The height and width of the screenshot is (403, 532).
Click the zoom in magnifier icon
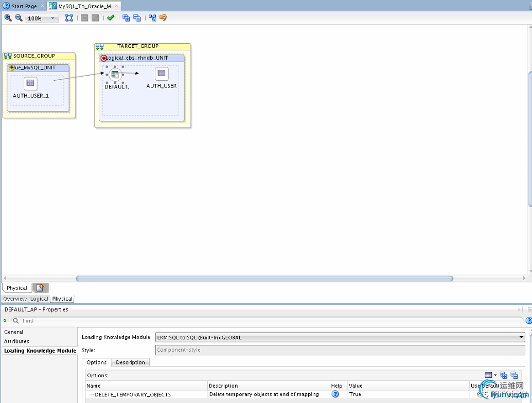click(x=8, y=18)
